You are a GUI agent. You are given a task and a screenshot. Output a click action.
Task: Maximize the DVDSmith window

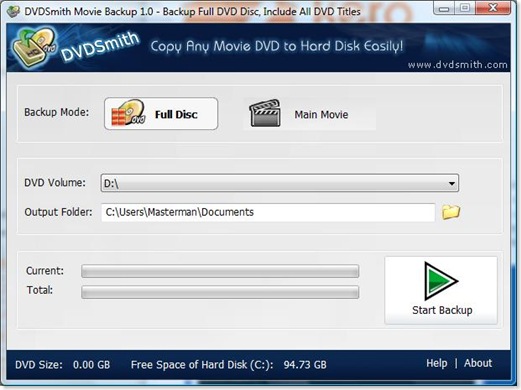tap(465, 8)
